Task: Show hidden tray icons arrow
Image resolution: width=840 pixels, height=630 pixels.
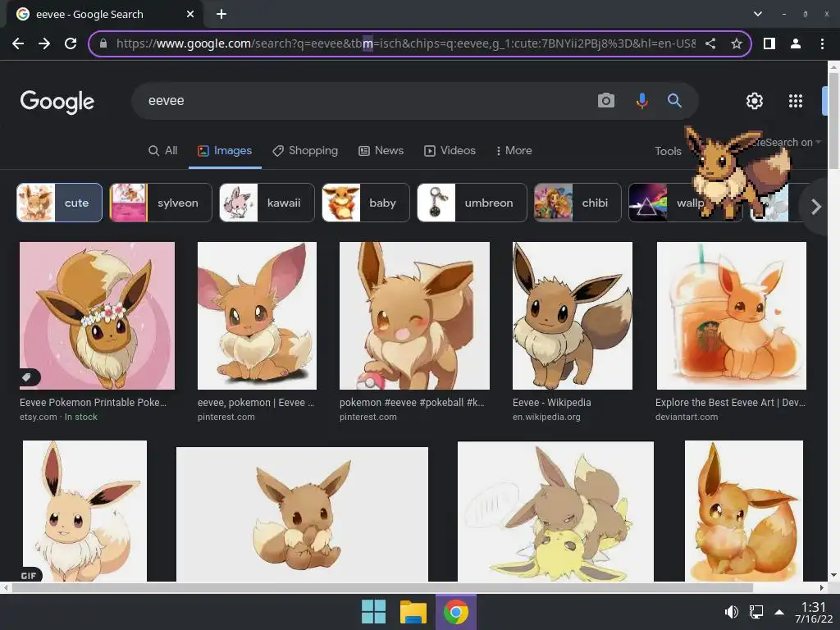Action: pyautogui.click(x=779, y=612)
